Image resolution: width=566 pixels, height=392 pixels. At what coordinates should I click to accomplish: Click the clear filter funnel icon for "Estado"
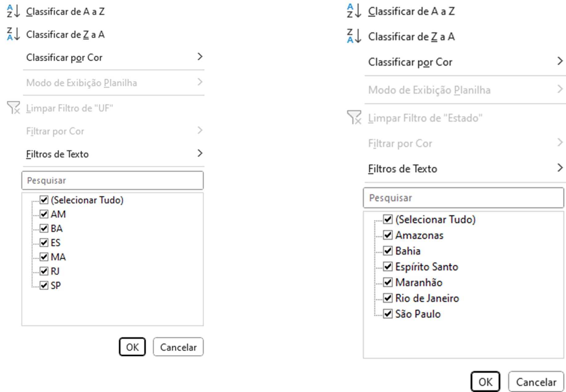point(354,117)
